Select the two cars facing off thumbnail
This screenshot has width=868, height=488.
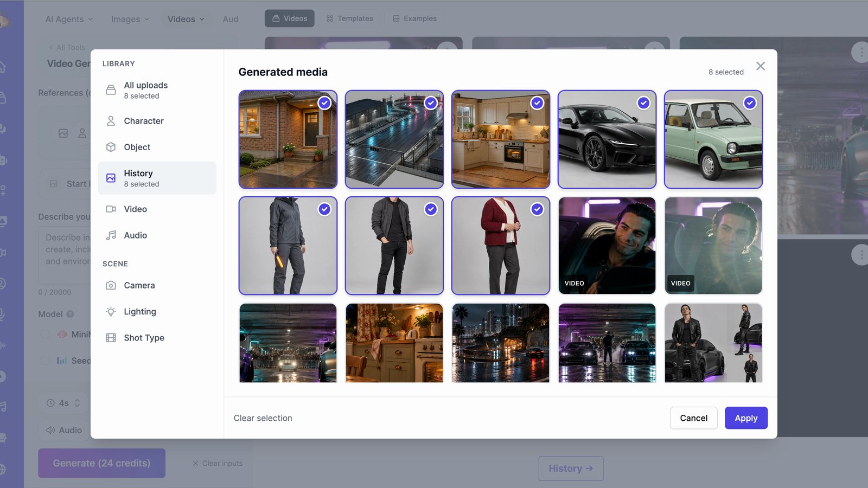607,343
